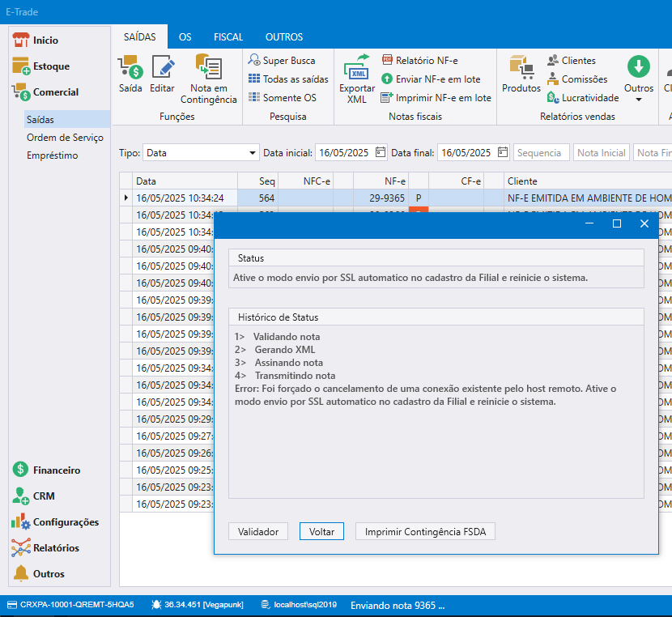Close the status dialog window
This screenshot has height=617, width=672.
(x=644, y=223)
